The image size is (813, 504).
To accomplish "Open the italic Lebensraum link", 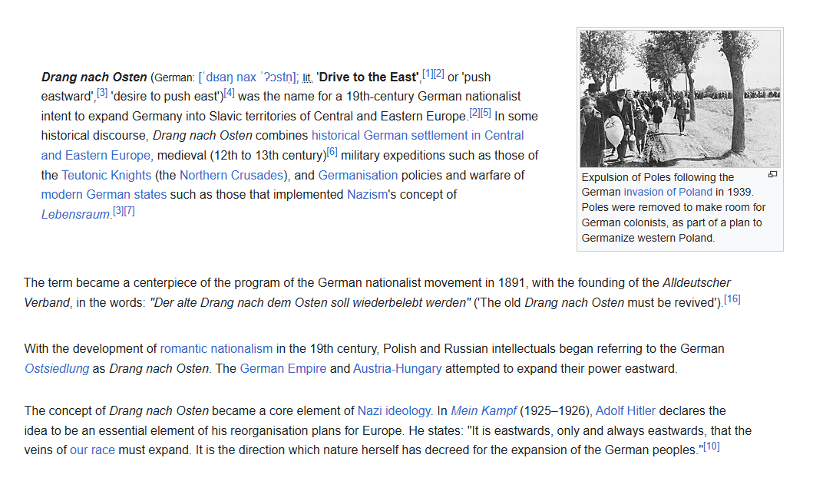I will (x=75, y=215).
